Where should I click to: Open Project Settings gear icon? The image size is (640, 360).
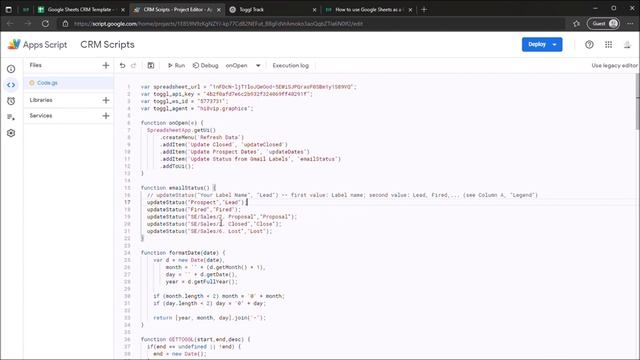coord(11,133)
